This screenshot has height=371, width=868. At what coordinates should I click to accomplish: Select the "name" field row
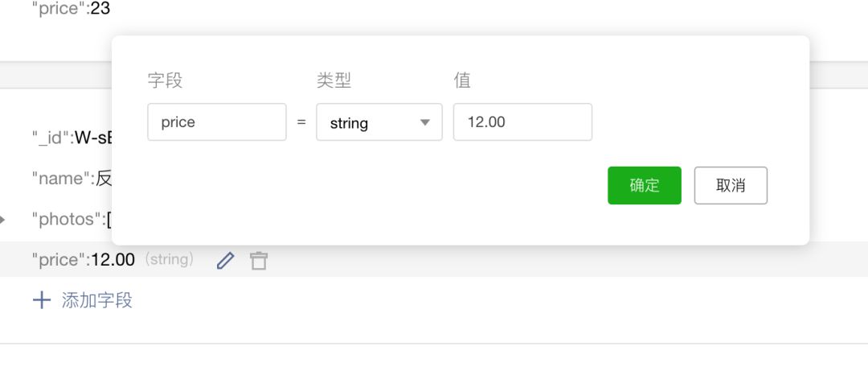72,179
